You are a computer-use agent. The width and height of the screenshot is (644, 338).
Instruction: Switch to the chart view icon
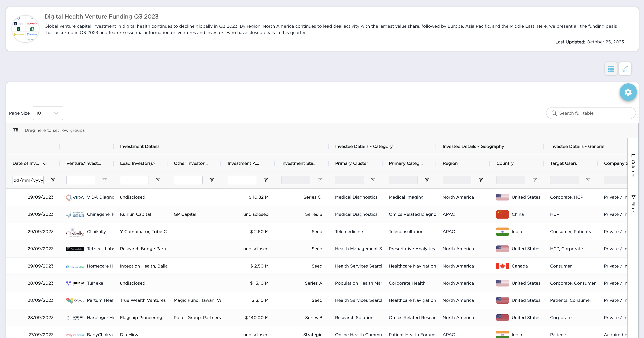tap(625, 69)
